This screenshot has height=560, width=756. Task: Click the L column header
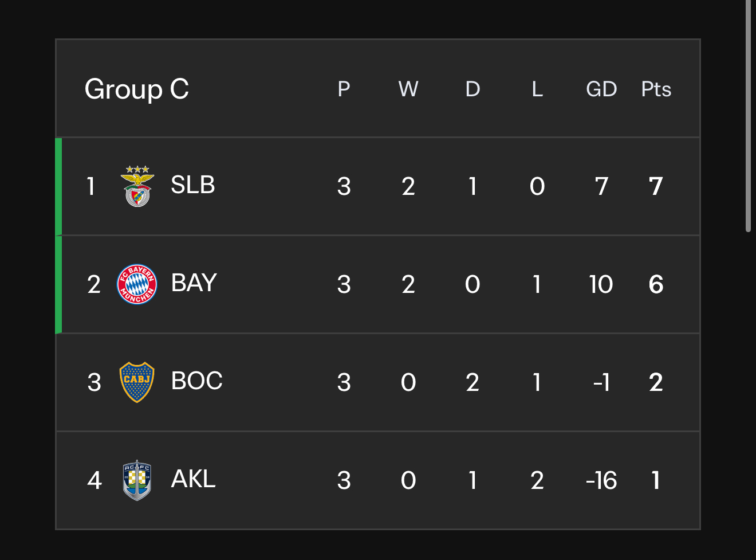[x=537, y=89]
